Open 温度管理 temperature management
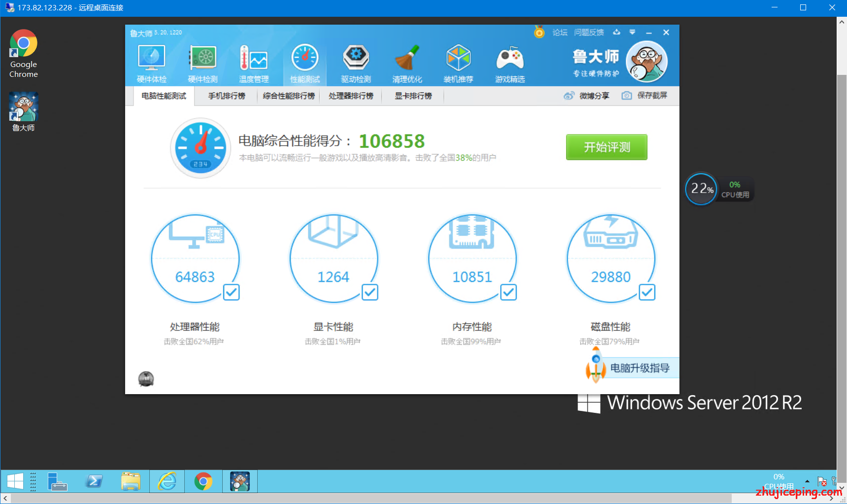 pyautogui.click(x=254, y=64)
